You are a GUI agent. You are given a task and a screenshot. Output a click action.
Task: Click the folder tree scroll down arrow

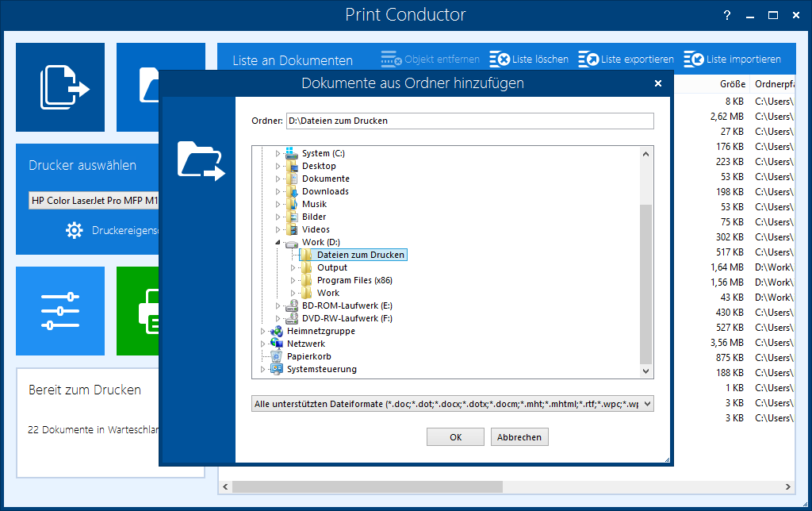tap(646, 371)
